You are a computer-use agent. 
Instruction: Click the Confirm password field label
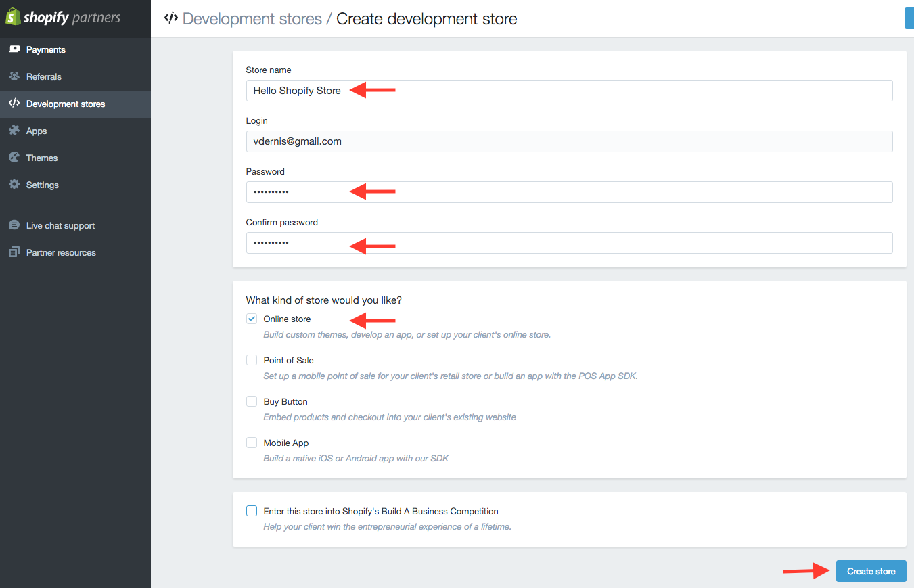point(282,222)
